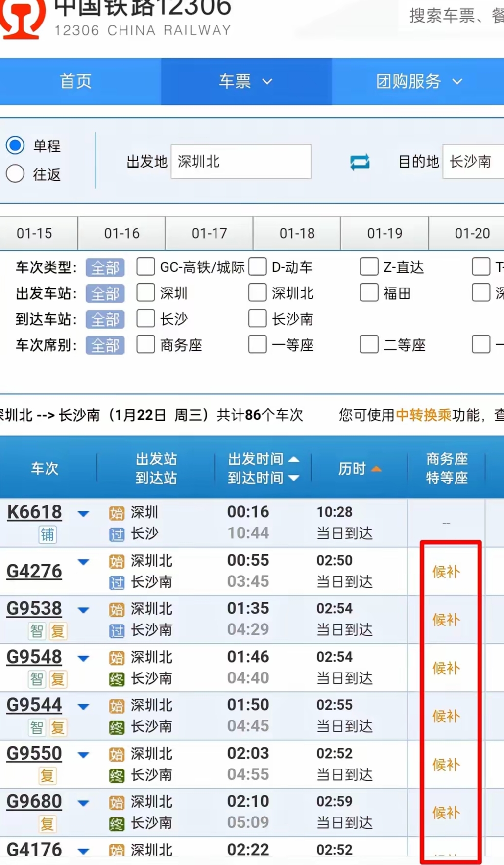
Task: Check the Z-直达 train type box
Action: point(369,266)
